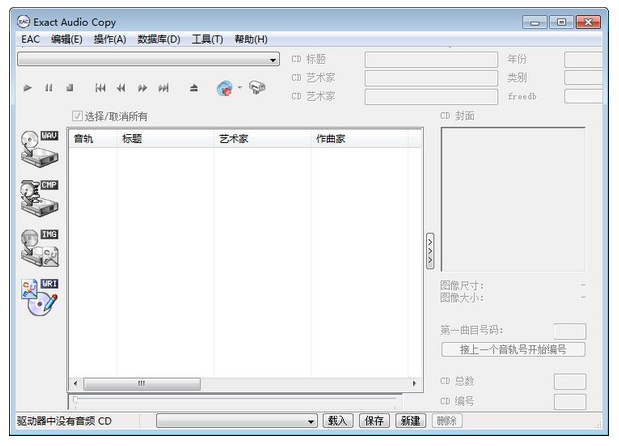The width and height of the screenshot is (619, 446).
Task: Click the horizontal scrollbar thumb
Action: 142,384
